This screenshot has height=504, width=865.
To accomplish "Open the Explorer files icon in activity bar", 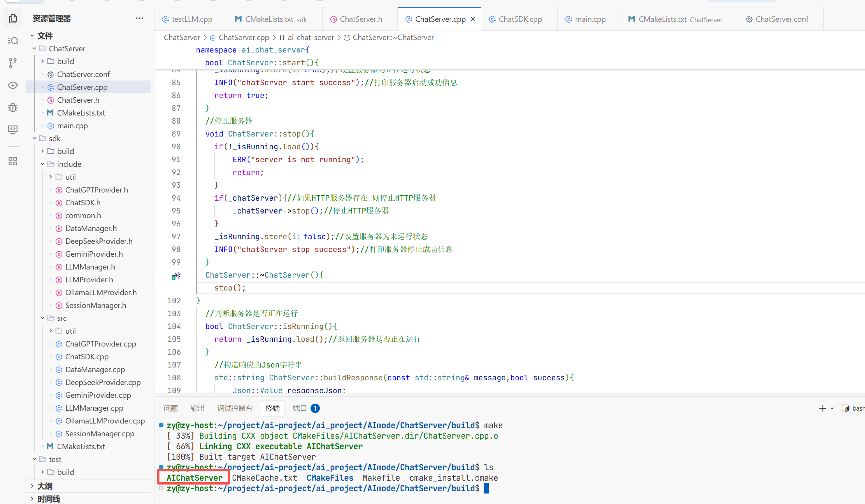I will pos(13,19).
